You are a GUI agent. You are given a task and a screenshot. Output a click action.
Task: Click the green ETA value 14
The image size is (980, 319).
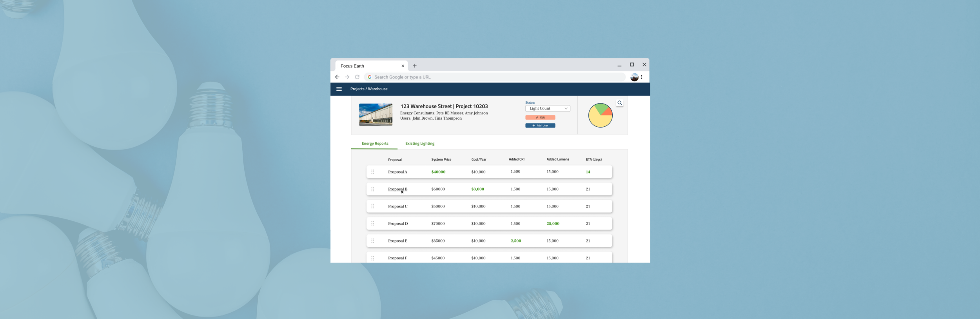[x=588, y=172]
